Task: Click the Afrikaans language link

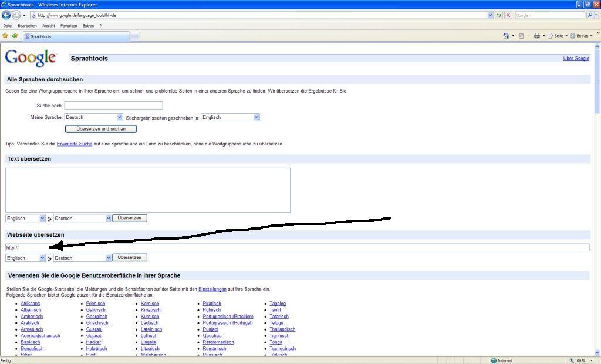Action: pos(31,304)
